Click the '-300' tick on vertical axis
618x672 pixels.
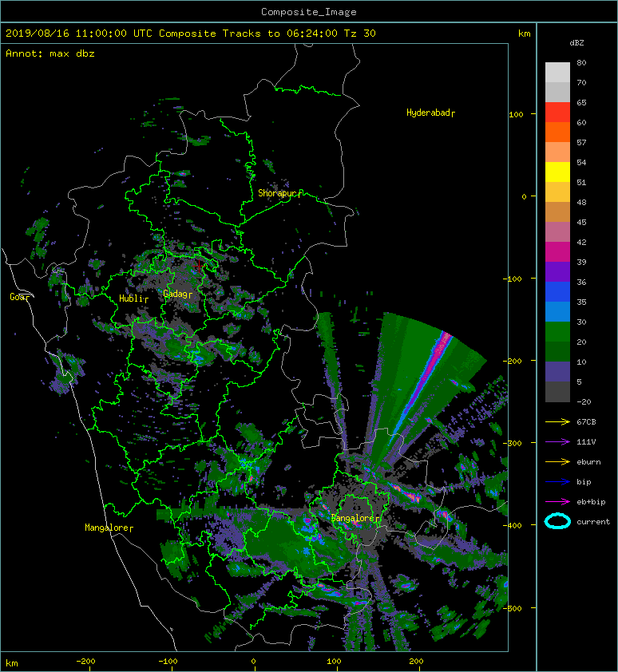[513, 443]
